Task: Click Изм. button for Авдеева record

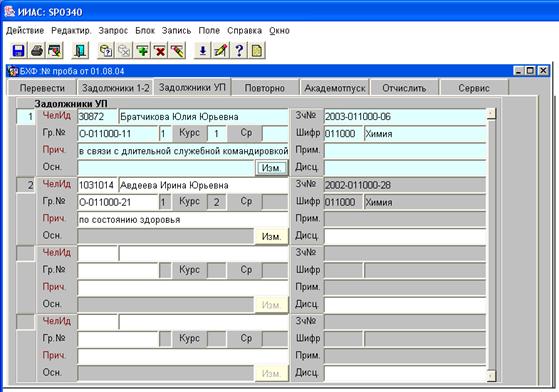Action: [x=271, y=236]
